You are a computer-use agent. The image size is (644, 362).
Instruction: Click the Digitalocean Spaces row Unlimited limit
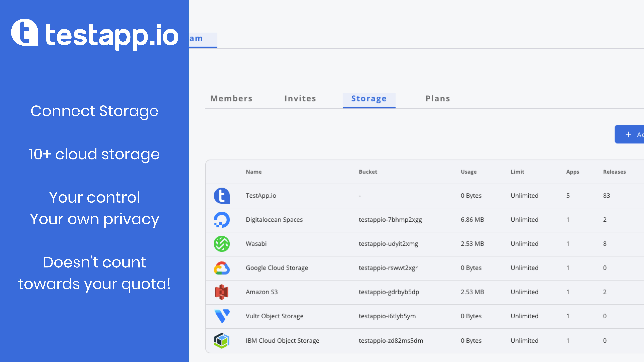point(524,220)
